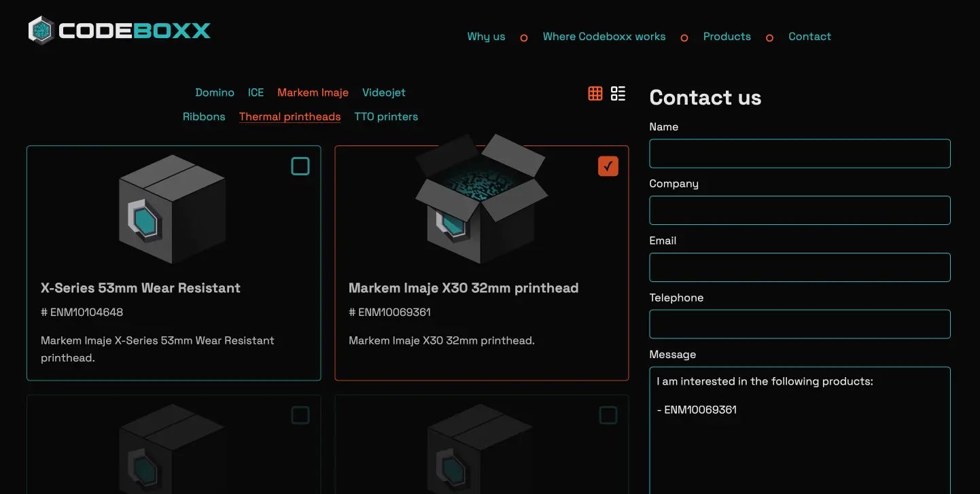The width and height of the screenshot is (980, 494).
Task: Go to the Products menu item
Action: 727,37
